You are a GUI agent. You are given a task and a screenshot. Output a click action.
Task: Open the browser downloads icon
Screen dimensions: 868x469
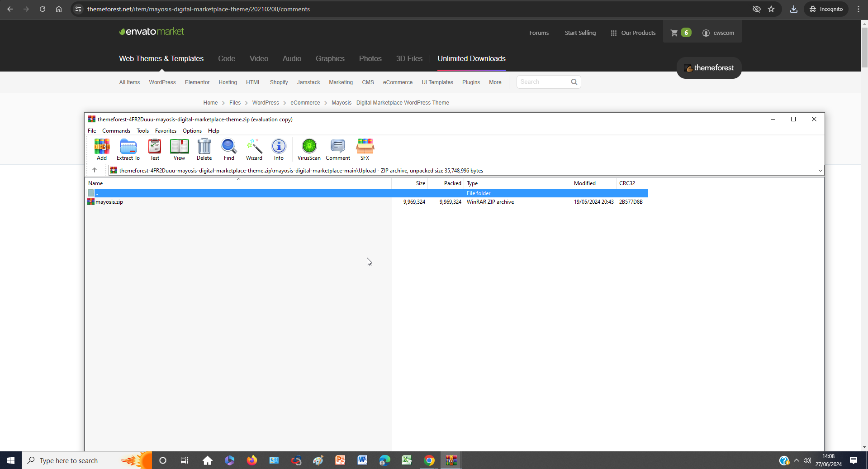coord(794,9)
